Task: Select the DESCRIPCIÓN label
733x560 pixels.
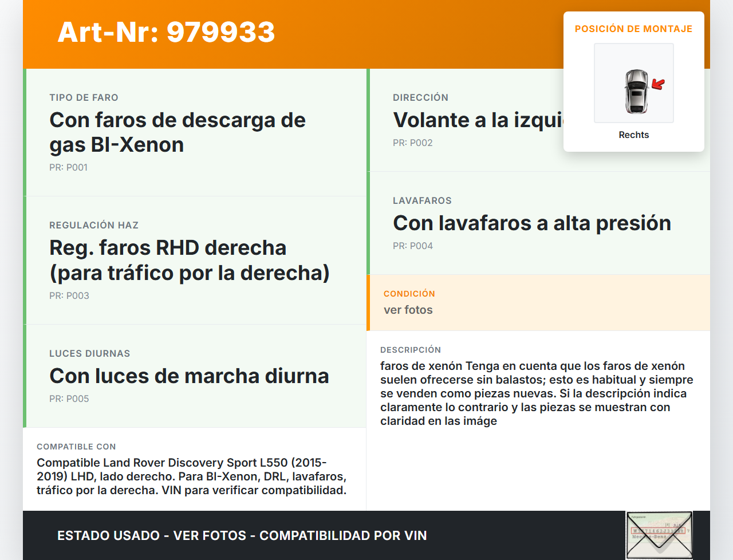Action: point(411,349)
